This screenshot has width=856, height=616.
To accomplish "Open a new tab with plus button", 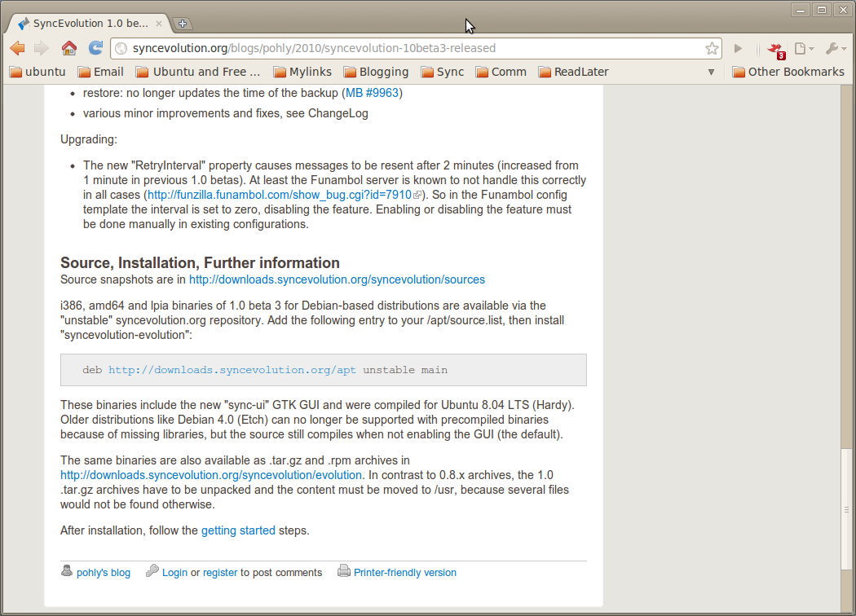I will [183, 24].
